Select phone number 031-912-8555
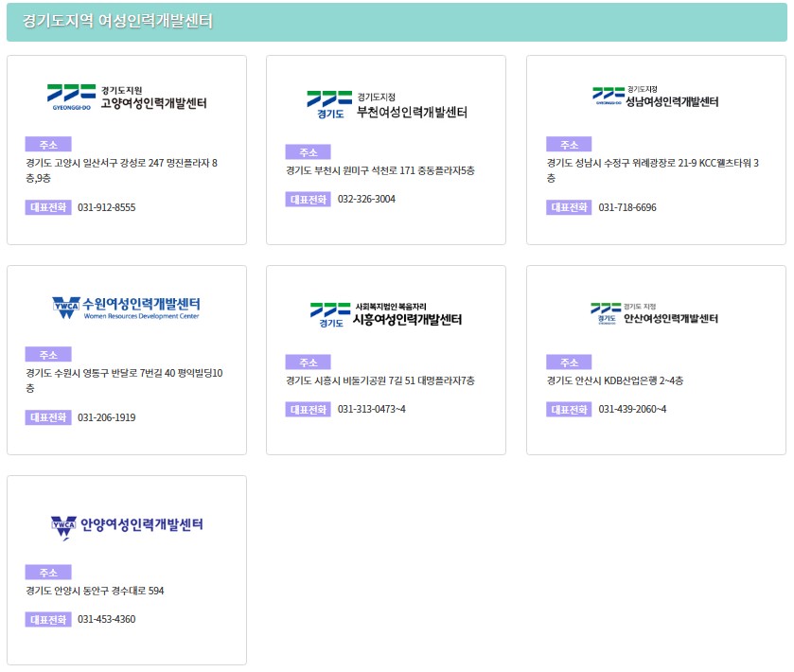Image resolution: width=794 pixels, height=672 pixels. pyautogui.click(x=106, y=207)
